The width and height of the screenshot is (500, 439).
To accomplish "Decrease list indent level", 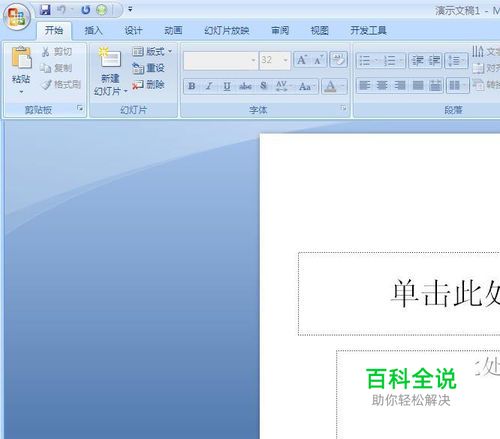I will (417, 61).
